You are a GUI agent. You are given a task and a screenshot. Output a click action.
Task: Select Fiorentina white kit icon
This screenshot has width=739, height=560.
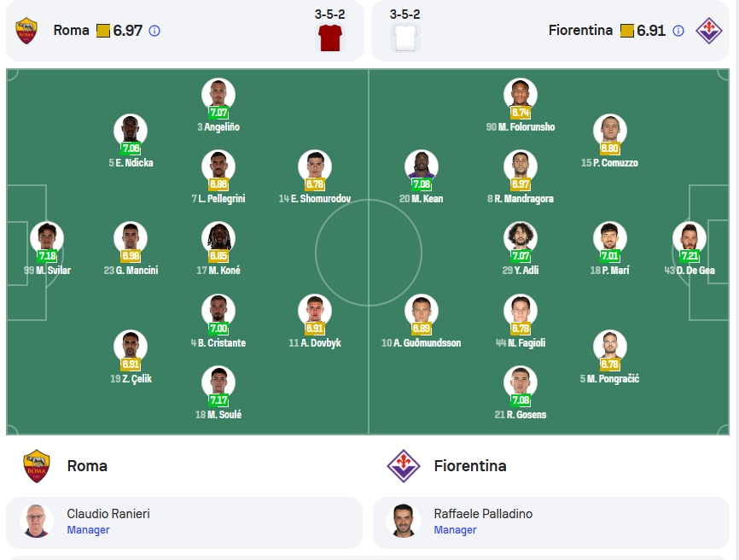coord(405,38)
